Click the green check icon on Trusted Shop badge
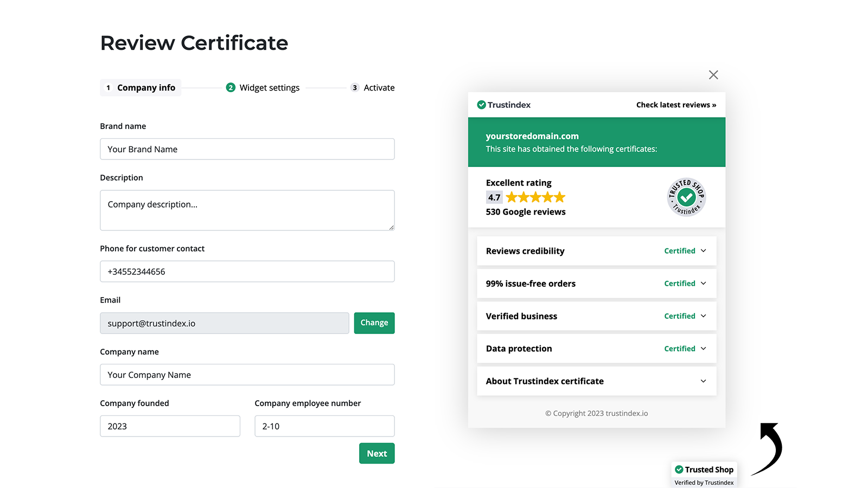868x488 pixels. coord(679,470)
